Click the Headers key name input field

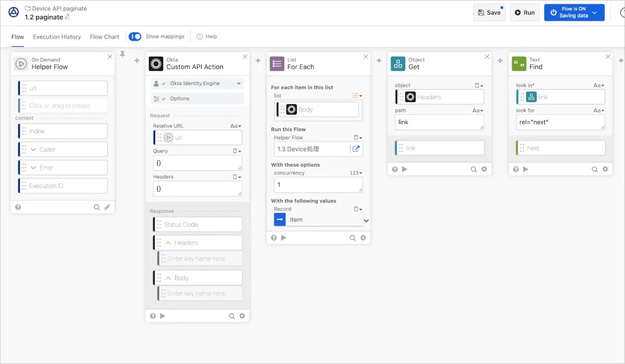pyautogui.click(x=200, y=258)
